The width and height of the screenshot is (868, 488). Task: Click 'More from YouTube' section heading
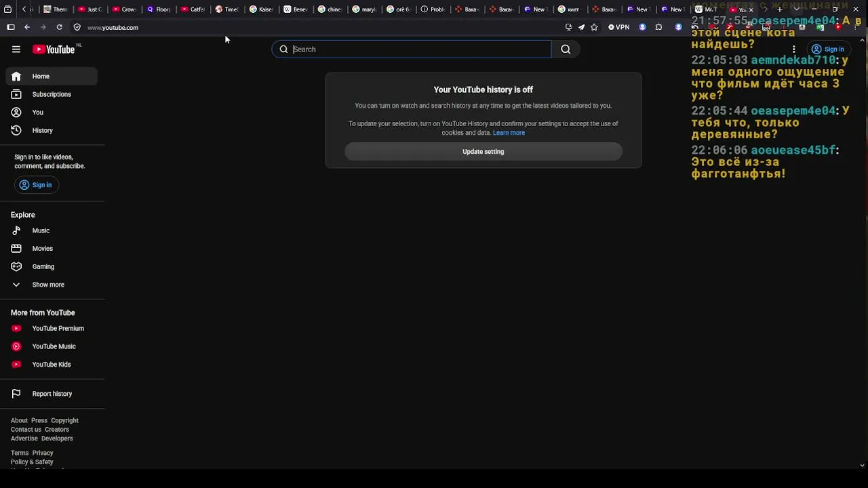point(43,313)
